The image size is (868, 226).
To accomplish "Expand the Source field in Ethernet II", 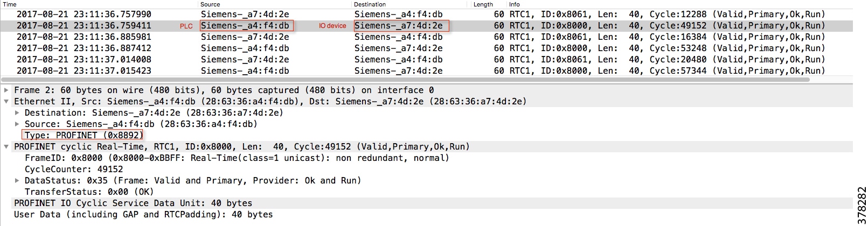I will [17, 124].
